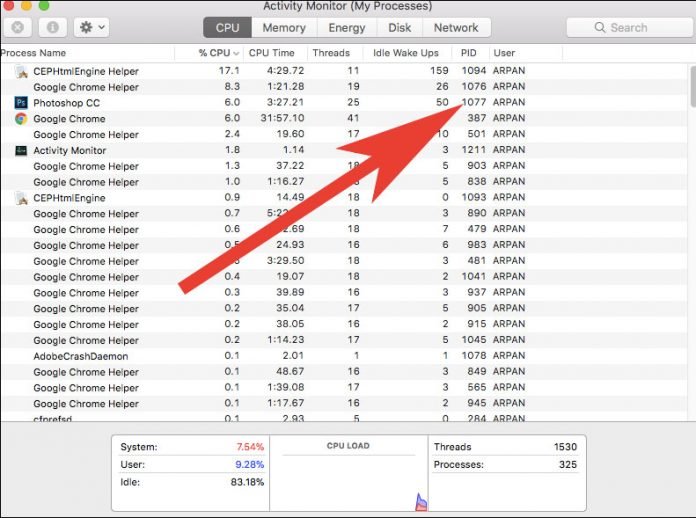Sort processes by the CPU Time column
The width and height of the screenshot is (696, 518).
coord(271,53)
